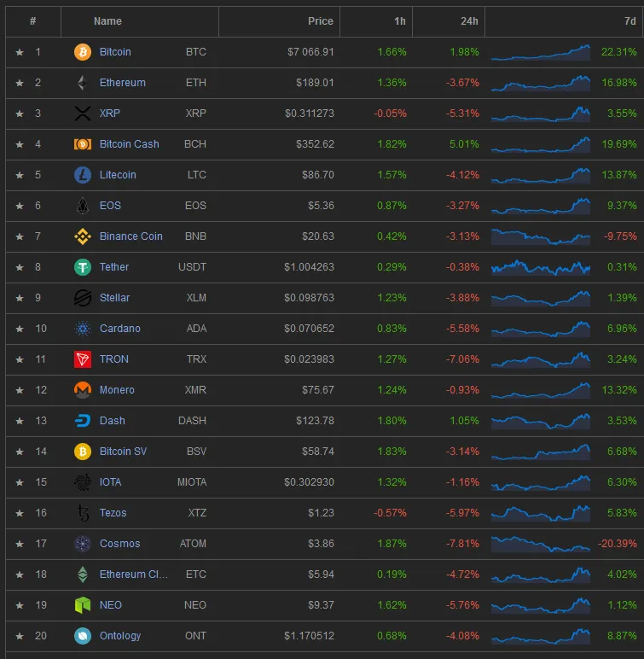
Task: Sort by the 24h change column
Action: click(469, 21)
